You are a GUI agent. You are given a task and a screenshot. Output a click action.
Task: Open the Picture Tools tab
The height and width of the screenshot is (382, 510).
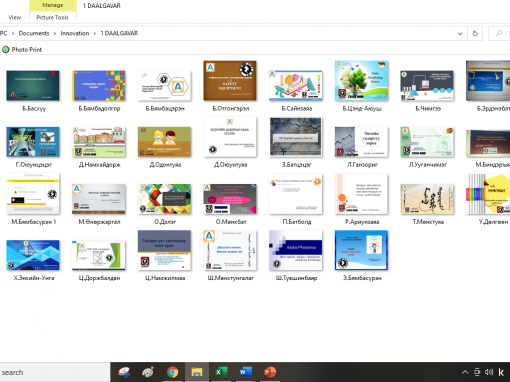coord(52,17)
